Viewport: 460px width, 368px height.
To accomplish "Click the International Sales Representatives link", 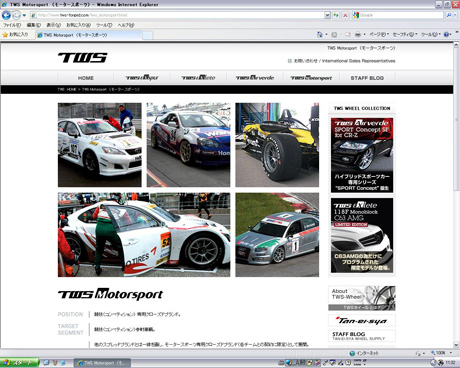I will click(359, 61).
